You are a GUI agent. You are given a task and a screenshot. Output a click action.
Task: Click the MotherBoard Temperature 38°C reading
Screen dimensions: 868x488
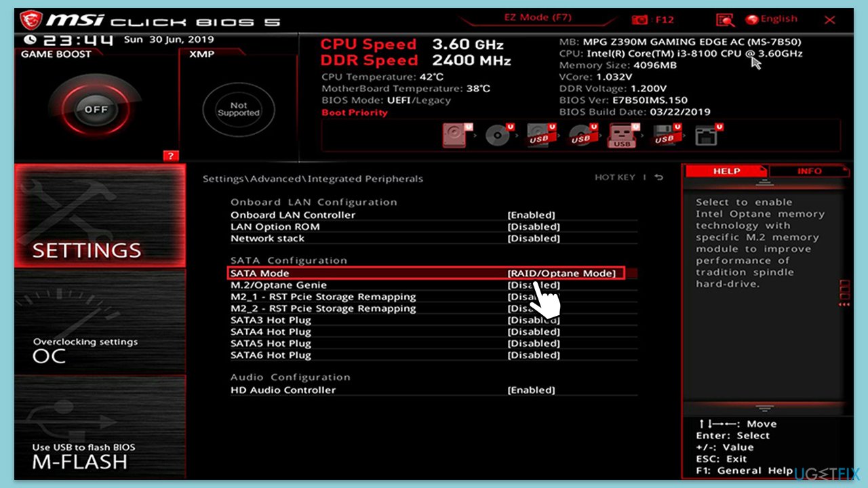406,89
